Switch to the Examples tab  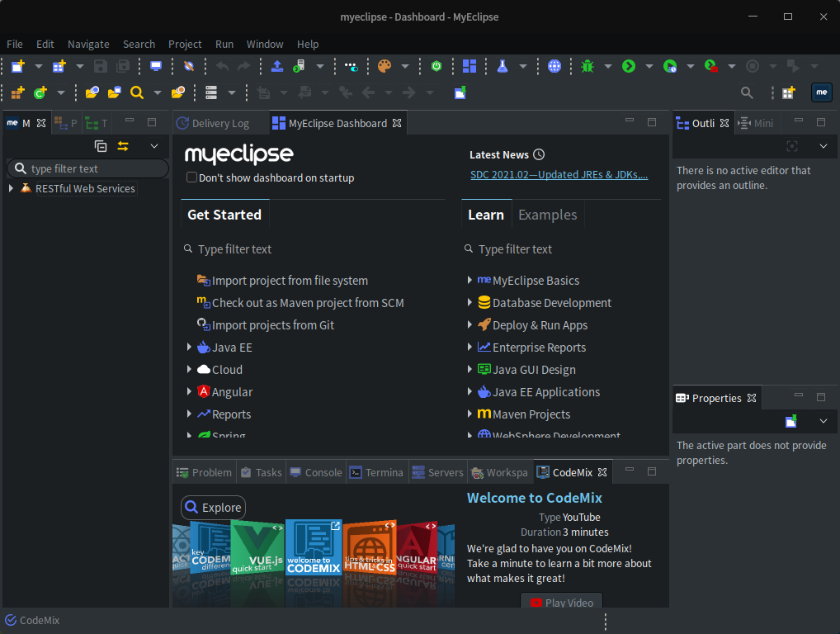547,214
